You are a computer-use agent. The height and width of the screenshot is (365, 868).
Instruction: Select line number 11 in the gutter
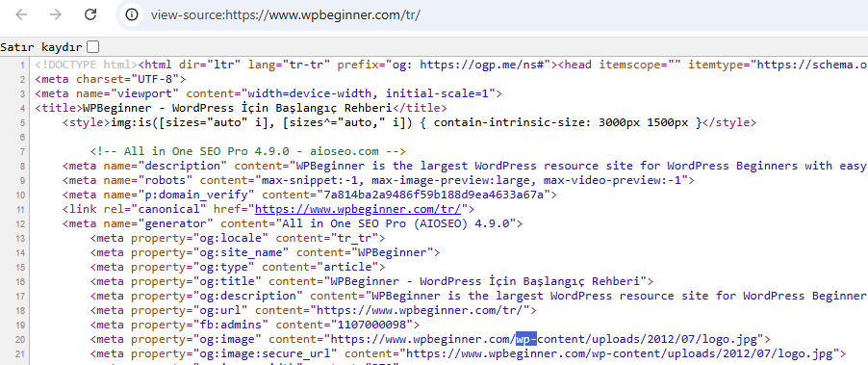20,209
